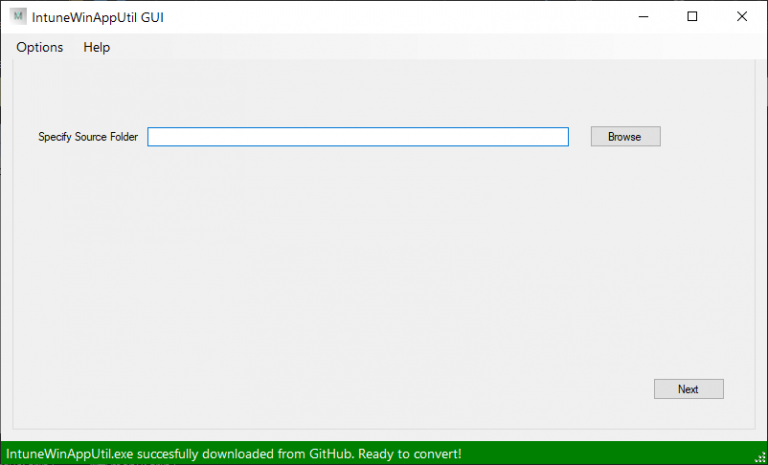Open the Help menu
This screenshot has height=465, width=768.
(x=97, y=47)
